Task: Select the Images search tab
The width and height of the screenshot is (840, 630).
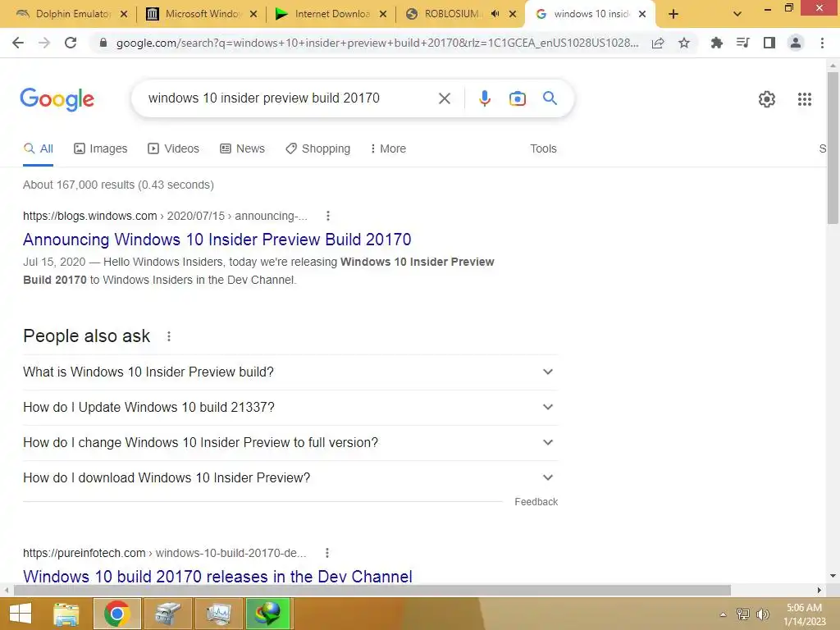Action: 101,148
